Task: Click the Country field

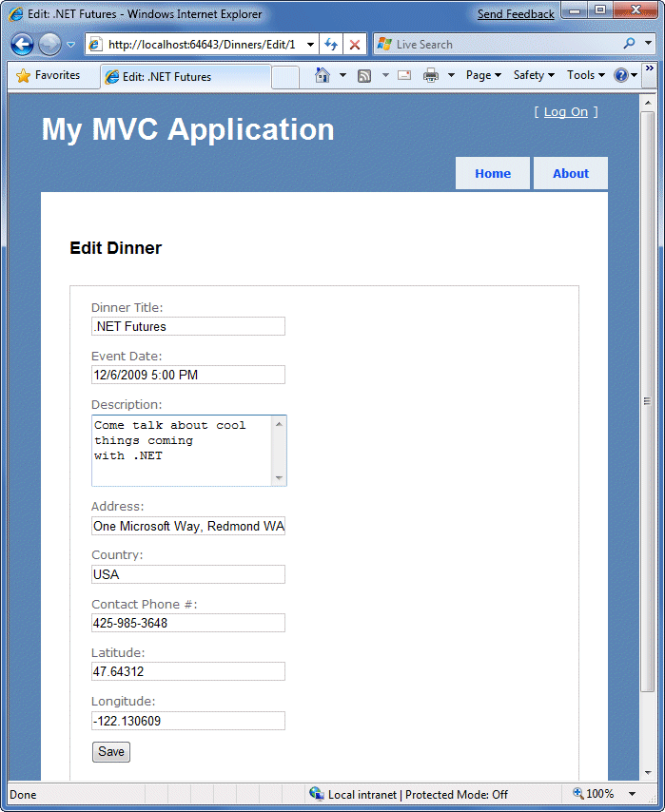Action: tap(188, 574)
